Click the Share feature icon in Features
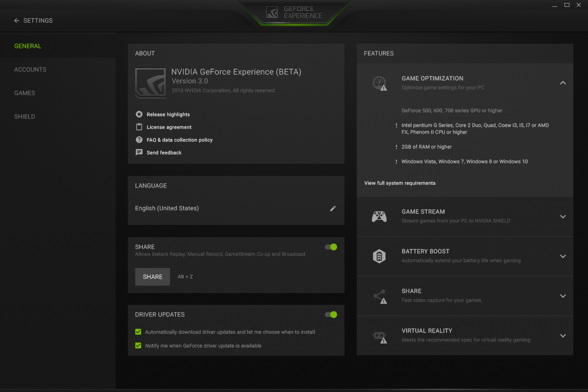This screenshot has width=588, height=392. click(379, 296)
